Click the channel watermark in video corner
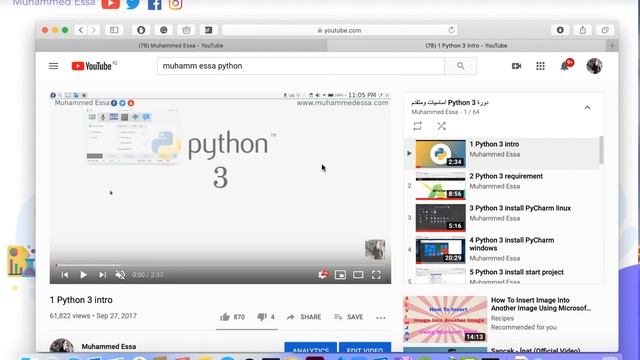 pos(375,250)
